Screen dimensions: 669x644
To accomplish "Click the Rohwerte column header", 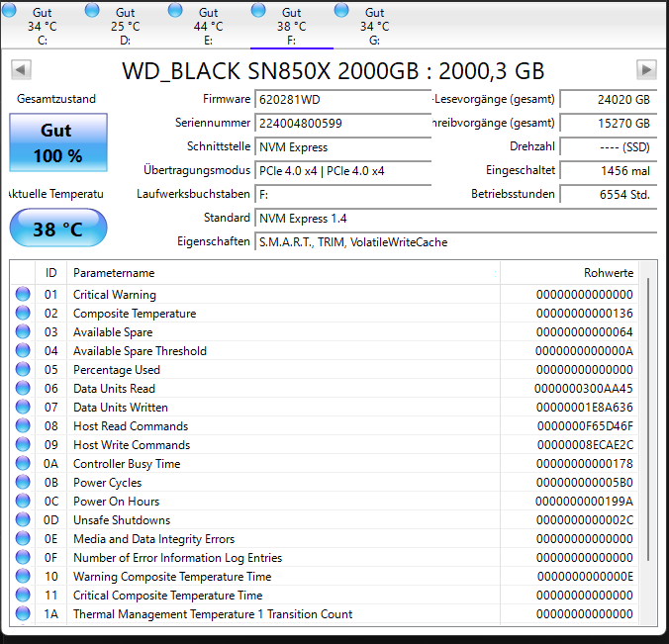I will (x=570, y=273).
